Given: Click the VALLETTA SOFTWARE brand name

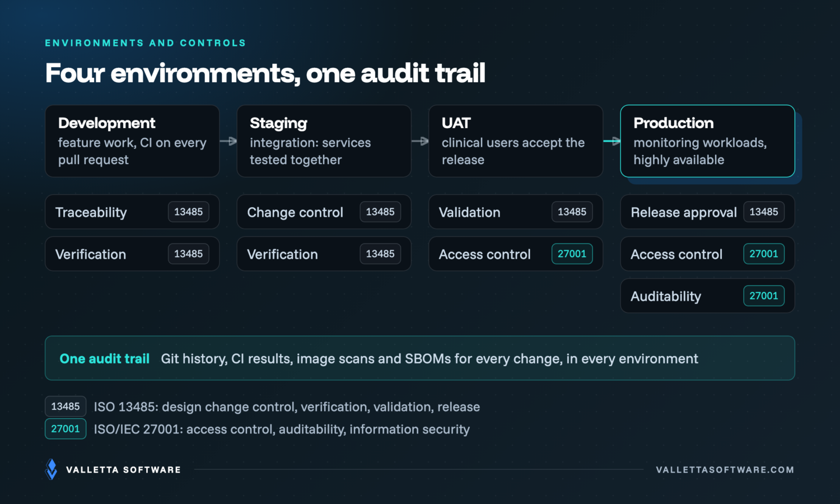Looking at the screenshot, I should pyautogui.click(x=123, y=470).
